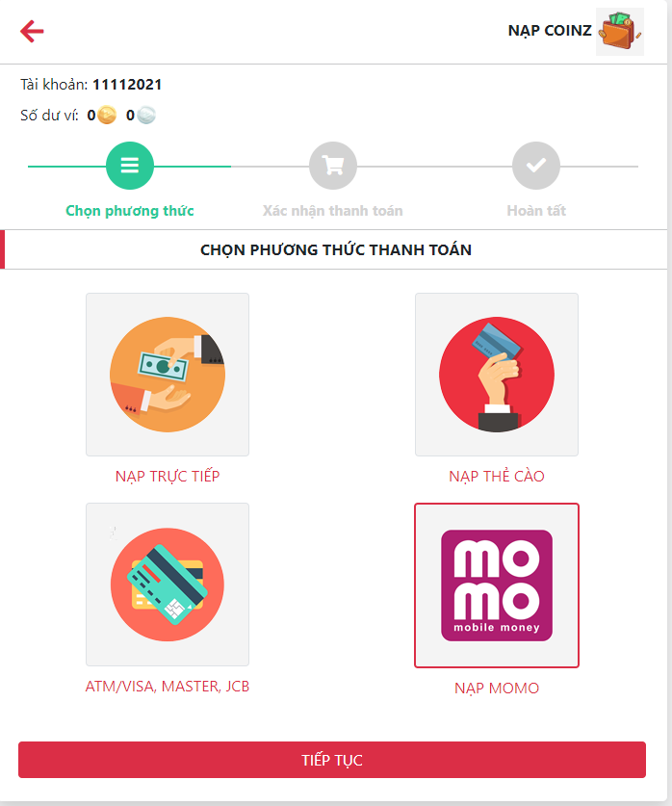Choose the scratch card payment icon
The image size is (672, 806).
tap(497, 375)
